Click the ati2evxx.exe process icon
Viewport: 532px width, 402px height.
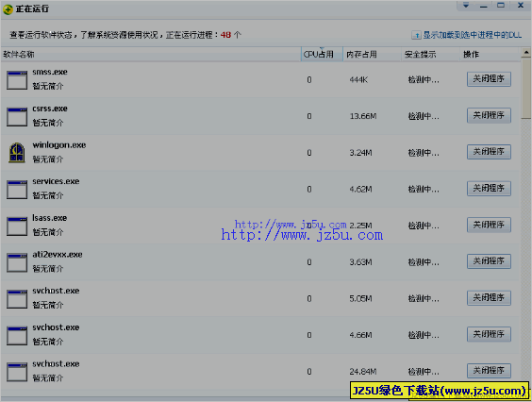click(x=17, y=262)
